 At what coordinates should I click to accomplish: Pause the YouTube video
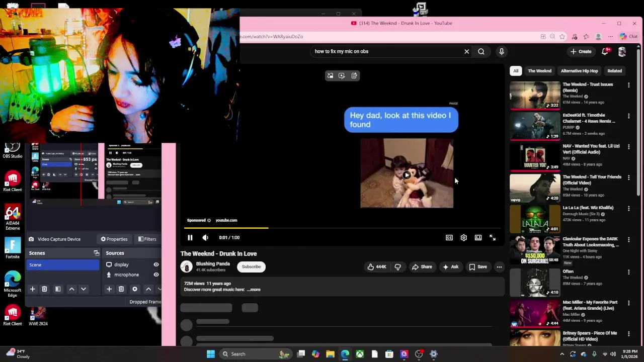[190, 237]
